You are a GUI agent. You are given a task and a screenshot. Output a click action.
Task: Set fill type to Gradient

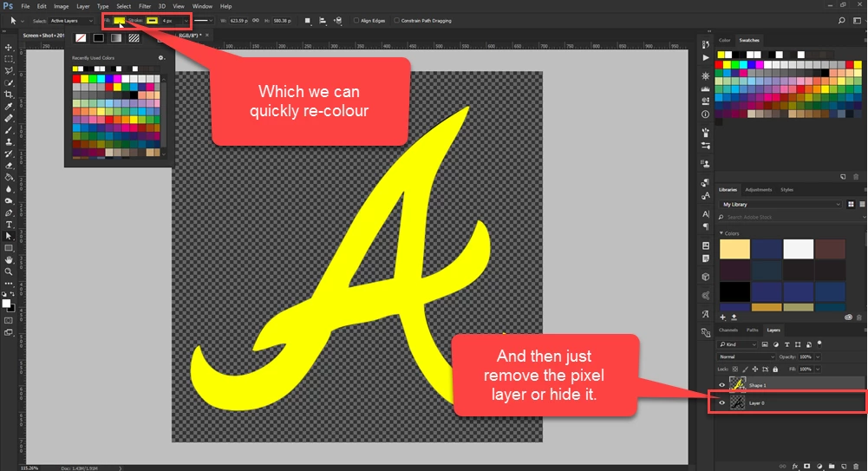coord(116,38)
